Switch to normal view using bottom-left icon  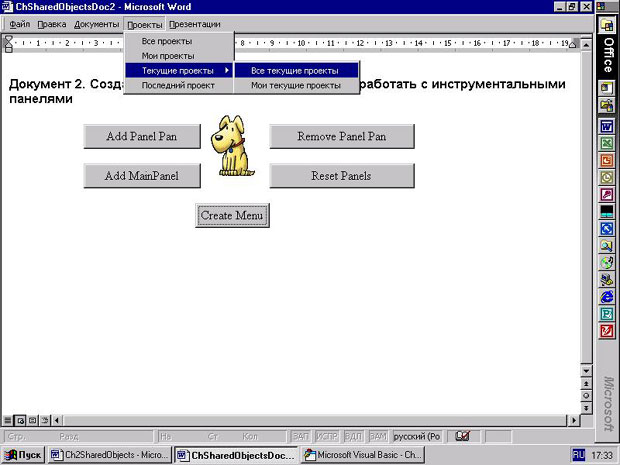click(8, 420)
